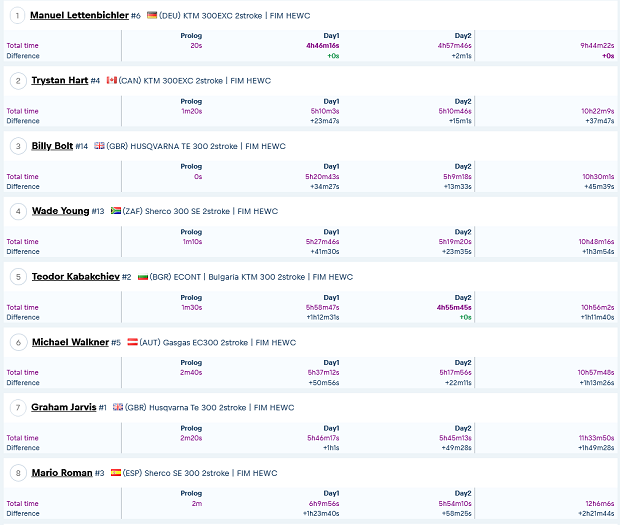Click Billy Bolt's British flag icon
The image size is (620, 525).
point(100,146)
